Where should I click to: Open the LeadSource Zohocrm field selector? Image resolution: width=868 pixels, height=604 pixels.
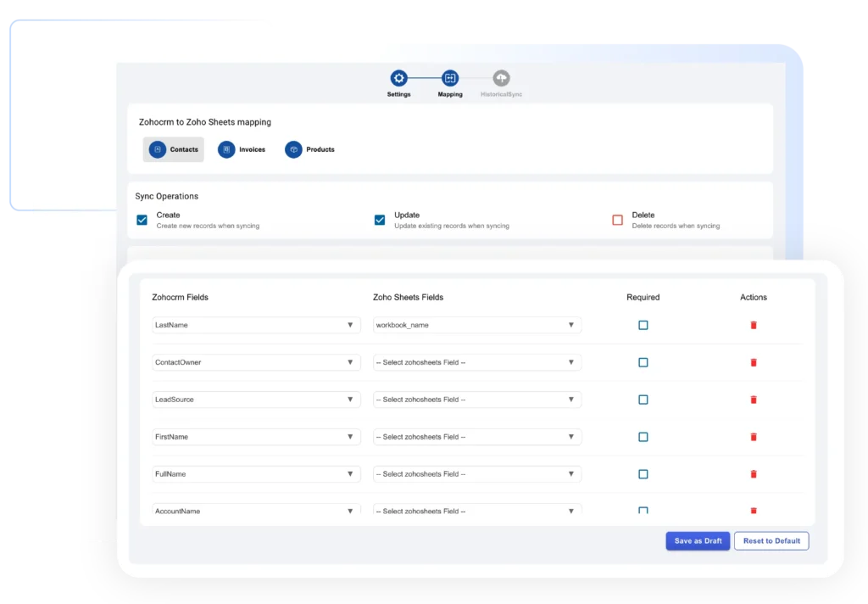click(x=256, y=400)
